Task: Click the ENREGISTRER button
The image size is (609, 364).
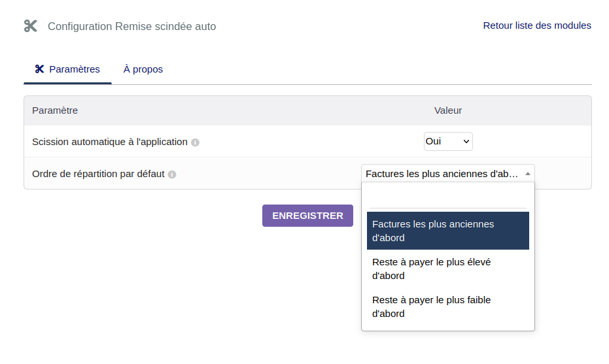Action: 307,216
